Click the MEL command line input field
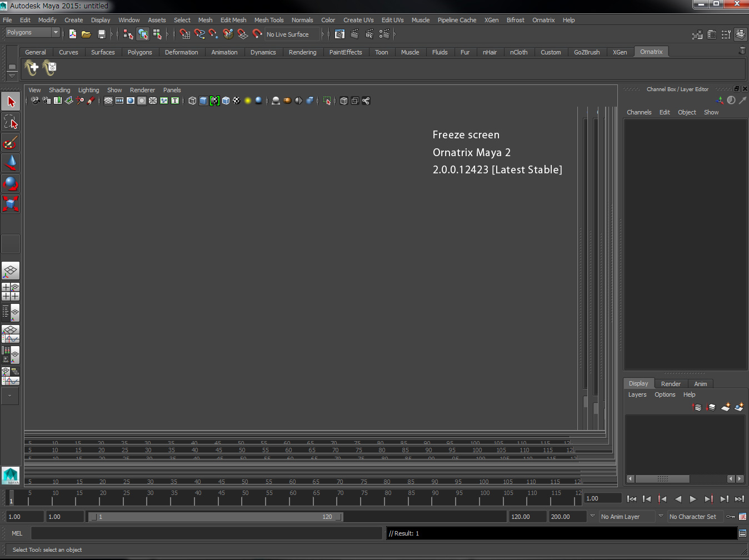 tap(206, 533)
